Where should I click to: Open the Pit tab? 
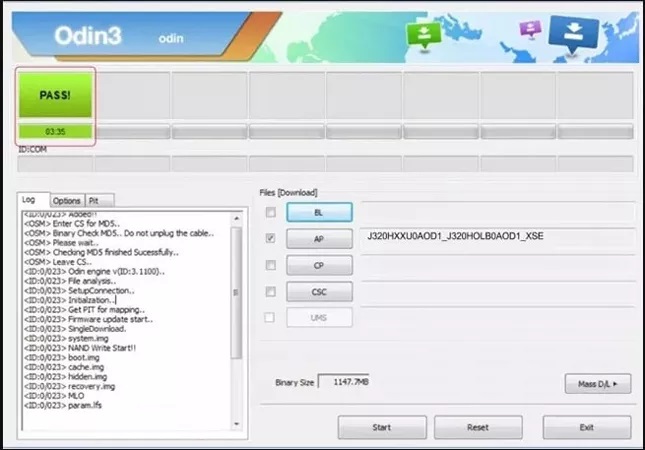coord(98,201)
